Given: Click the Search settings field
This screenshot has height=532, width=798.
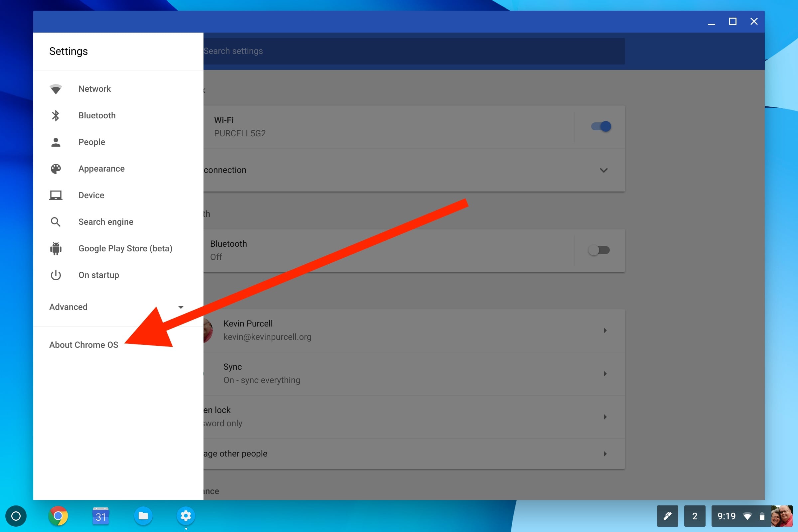Looking at the screenshot, I should (373, 51).
